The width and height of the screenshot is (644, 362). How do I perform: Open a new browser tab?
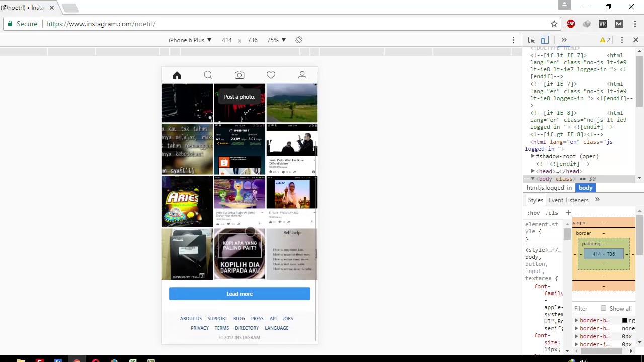[70, 8]
